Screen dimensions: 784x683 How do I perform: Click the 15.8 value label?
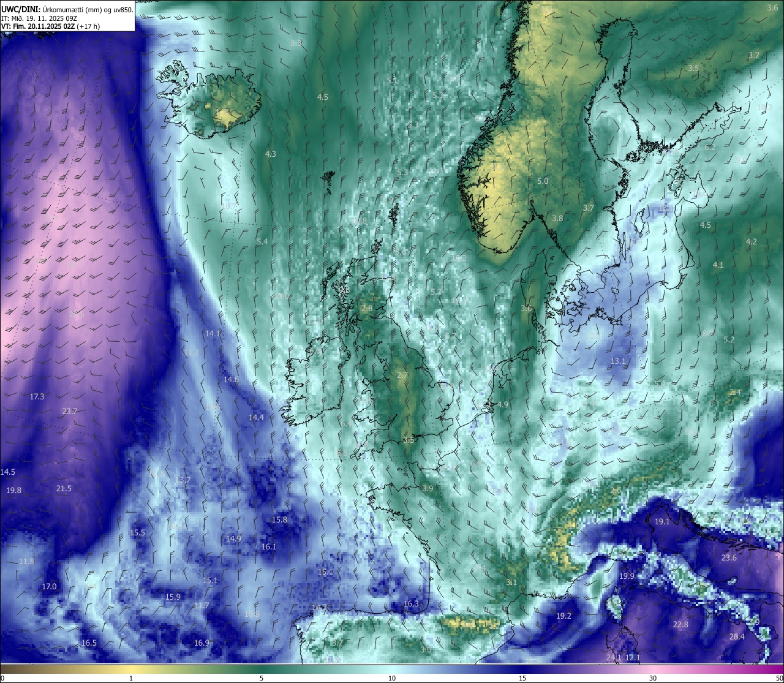click(279, 519)
